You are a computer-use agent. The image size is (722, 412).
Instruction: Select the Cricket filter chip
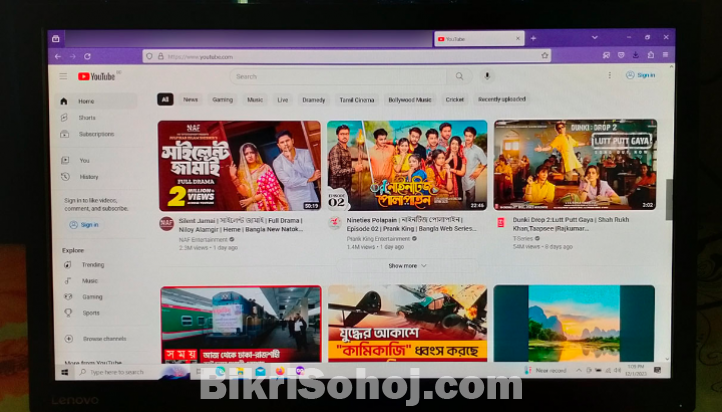(454, 99)
